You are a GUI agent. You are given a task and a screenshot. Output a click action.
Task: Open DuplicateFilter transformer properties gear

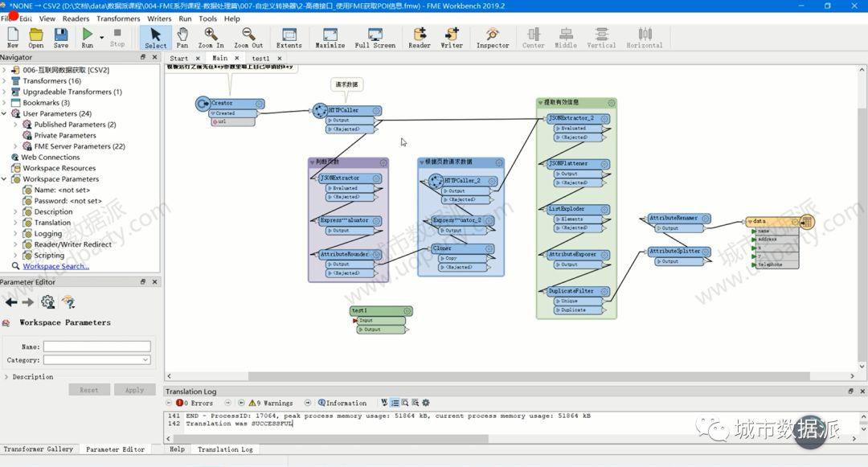pyautogui.click(x=604, y=292)
